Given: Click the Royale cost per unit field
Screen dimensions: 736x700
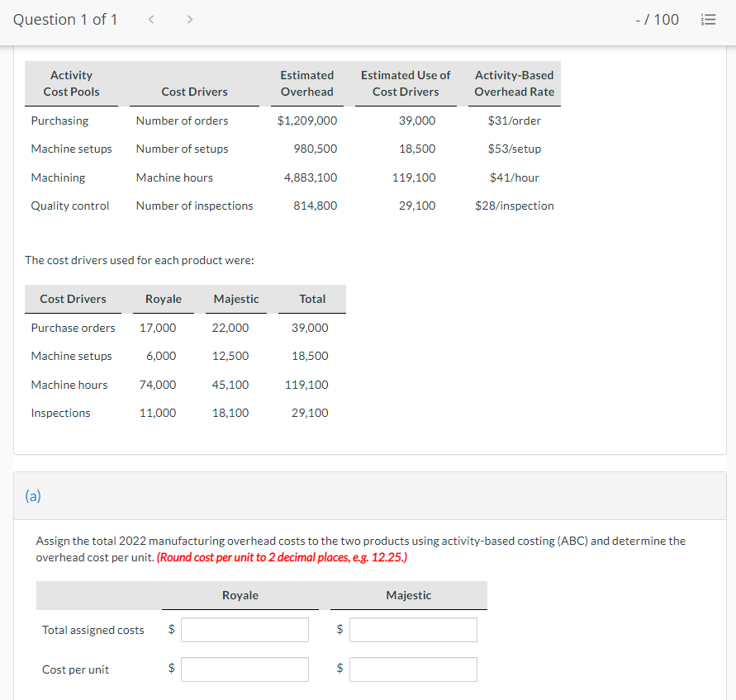Looking at the screenshot, I should pyautogui.click(x=245, y=669).
